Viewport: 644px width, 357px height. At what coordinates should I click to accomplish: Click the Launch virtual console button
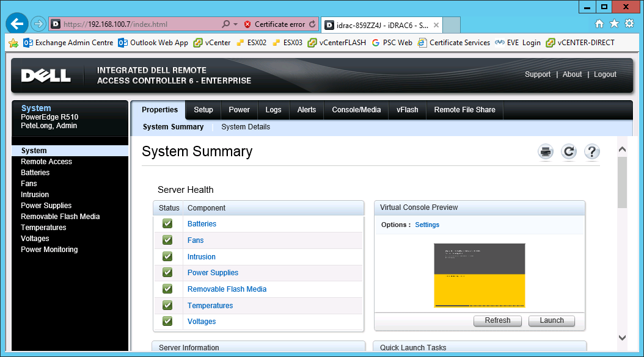click(552, 320)
